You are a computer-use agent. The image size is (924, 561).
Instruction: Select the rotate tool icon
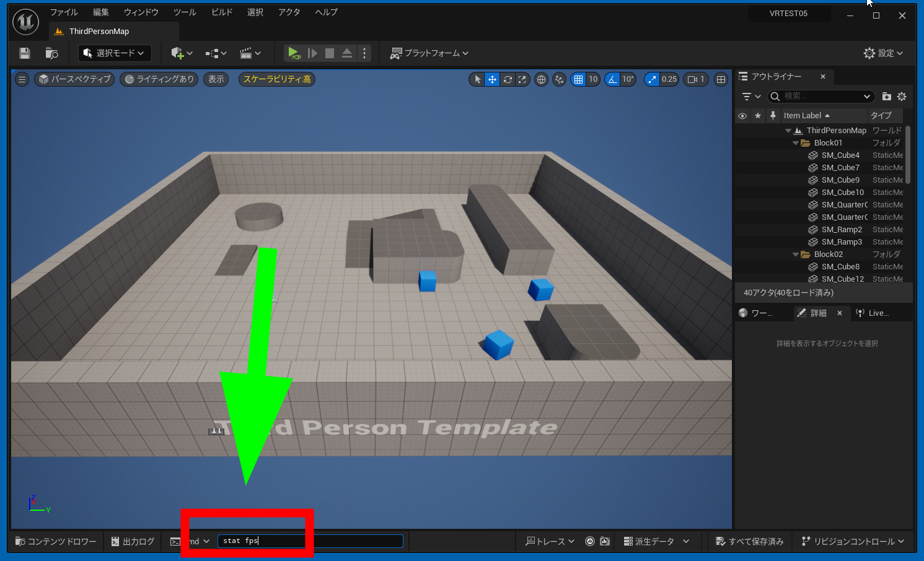click(x=508, y=79)
